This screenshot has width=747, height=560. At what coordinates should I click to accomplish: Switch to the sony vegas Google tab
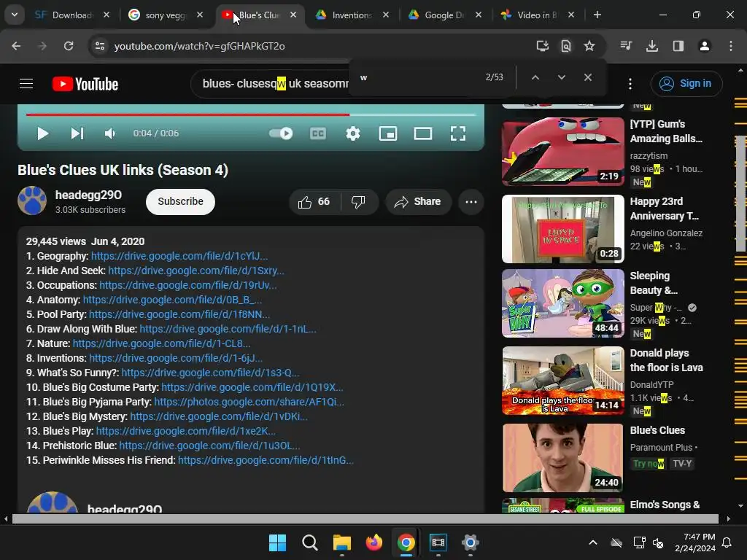pos(164,15)
